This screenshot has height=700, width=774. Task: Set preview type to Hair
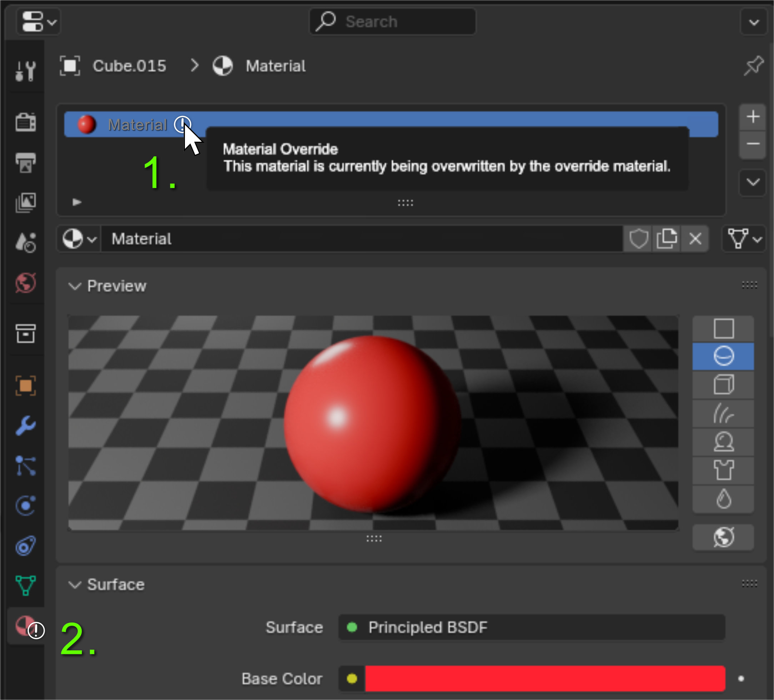click(x=723, y=414)
